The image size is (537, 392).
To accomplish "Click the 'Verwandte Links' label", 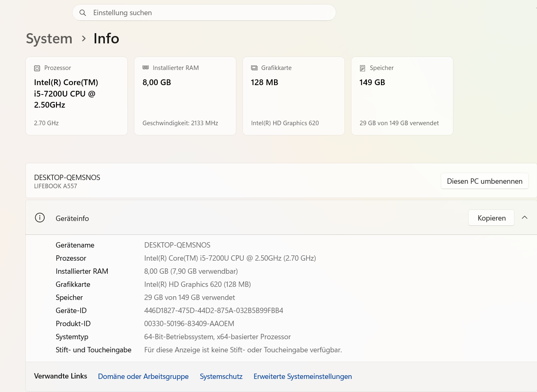I will 61,376.
